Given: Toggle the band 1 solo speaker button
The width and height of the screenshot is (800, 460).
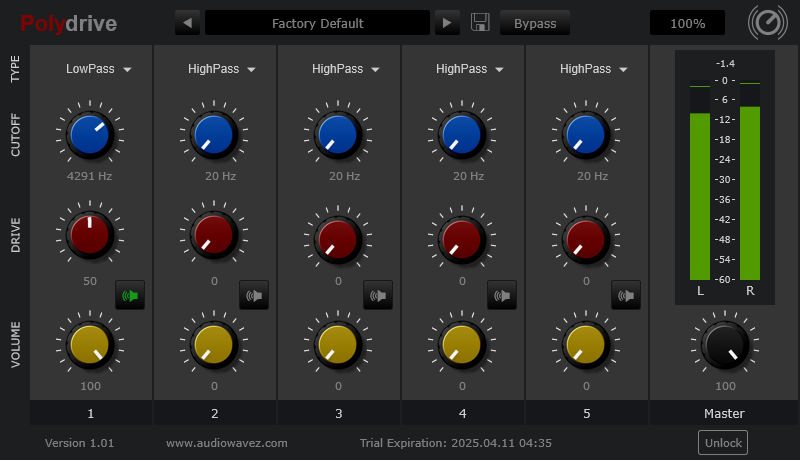Looking at the screenshot, I should [x=130, y=295].
